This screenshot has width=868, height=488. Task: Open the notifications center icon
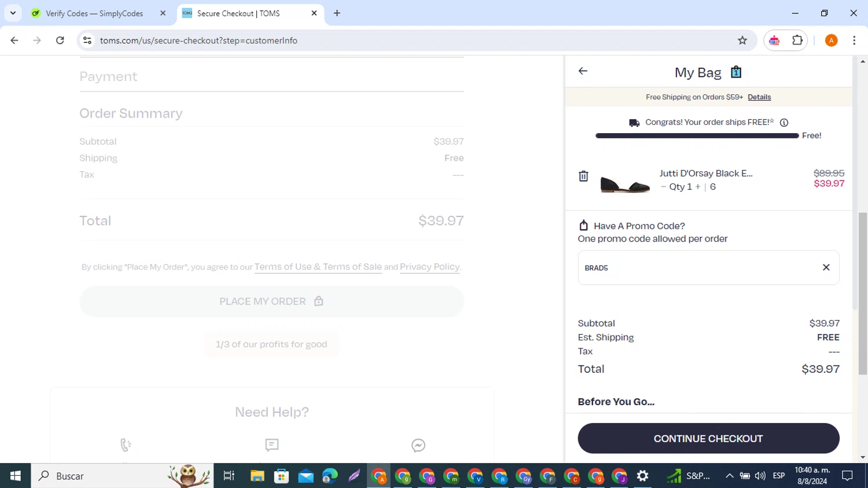[848, 476]
